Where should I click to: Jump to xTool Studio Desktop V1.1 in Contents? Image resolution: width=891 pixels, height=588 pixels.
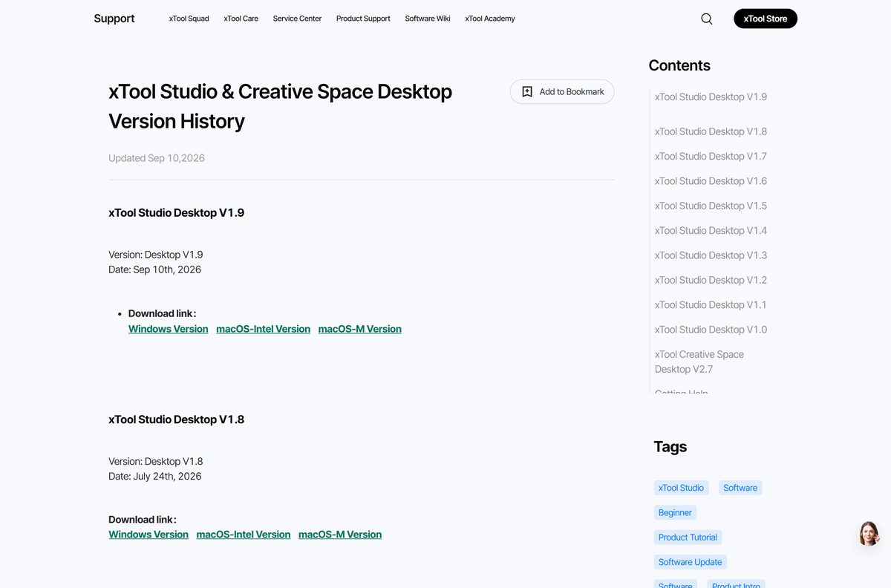pyautogui.click(x=711, y=304)
